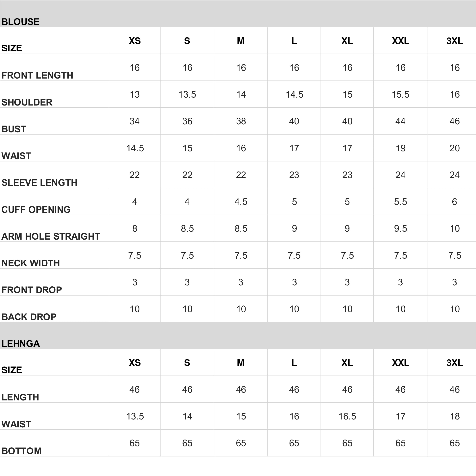476x476 pixels.
Task: Select the SLEEVE LENGTH row label
Action: (x=39, y=182)
